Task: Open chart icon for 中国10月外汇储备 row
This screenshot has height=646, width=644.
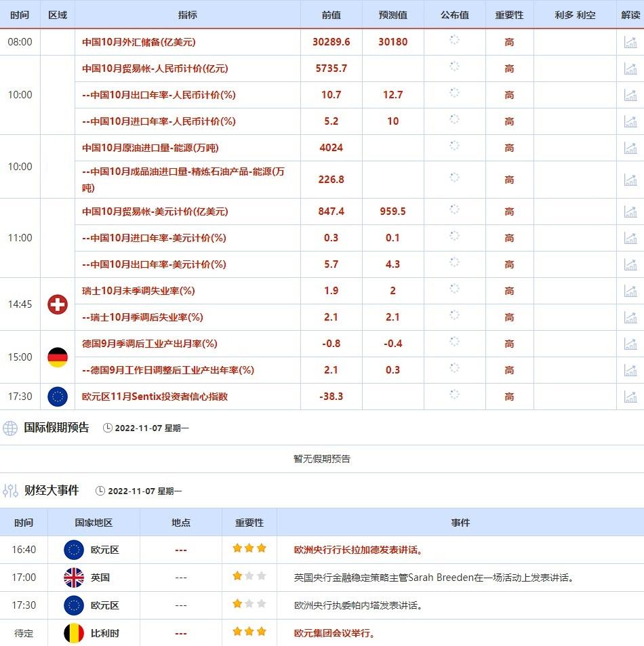Action: click(x=630, y=42)
